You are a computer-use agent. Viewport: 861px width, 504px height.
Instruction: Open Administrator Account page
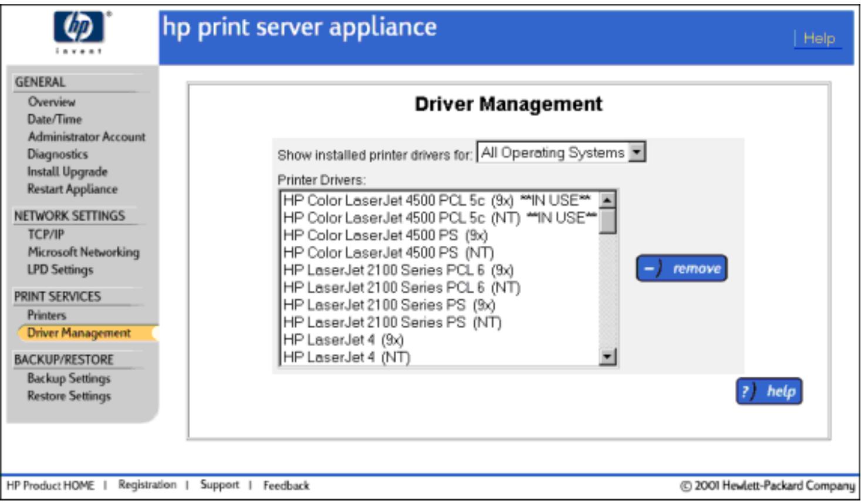pyautogui.click(x=86, y=137)
